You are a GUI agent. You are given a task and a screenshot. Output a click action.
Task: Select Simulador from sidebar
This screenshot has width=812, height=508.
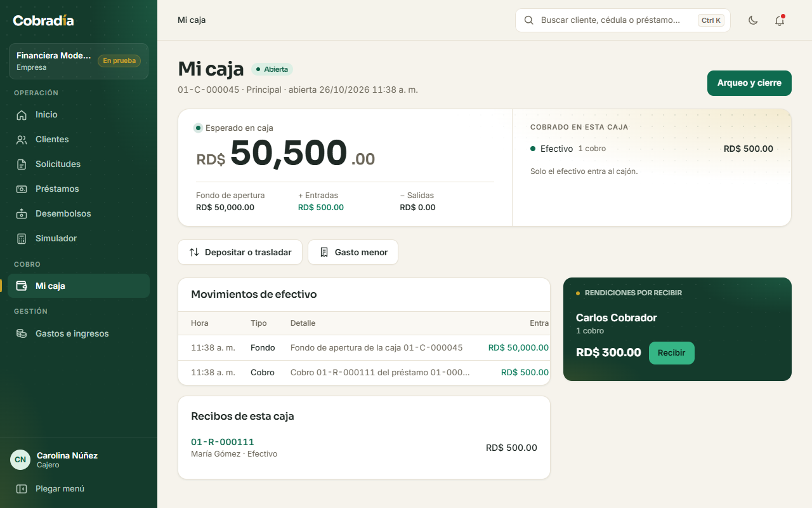click(x=79, y=238)
